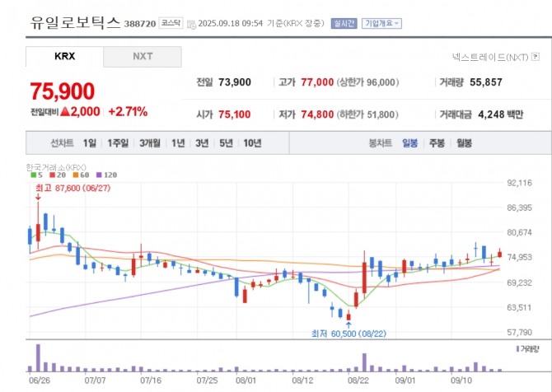The width and height of the screenshot is (552, 392).
Task: Click the 유일로보틱스 stock name heading
Action: click(x=75, y=21)
